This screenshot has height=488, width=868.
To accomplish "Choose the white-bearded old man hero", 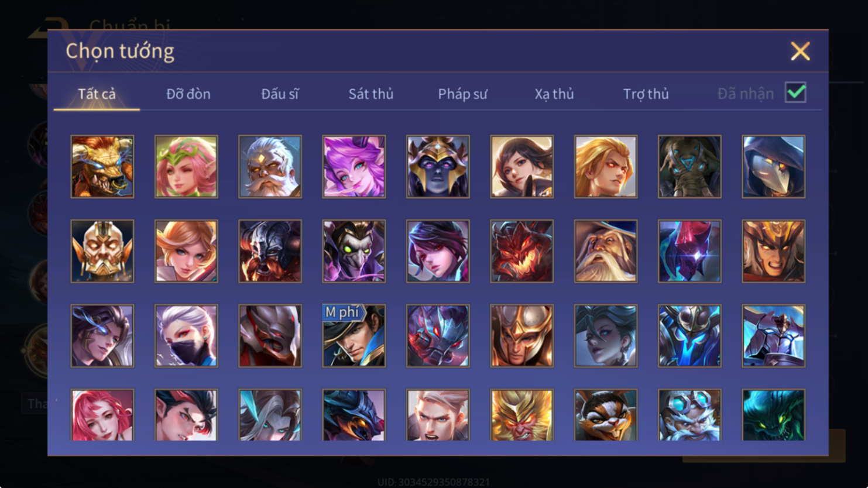I will tap(270, 167).
